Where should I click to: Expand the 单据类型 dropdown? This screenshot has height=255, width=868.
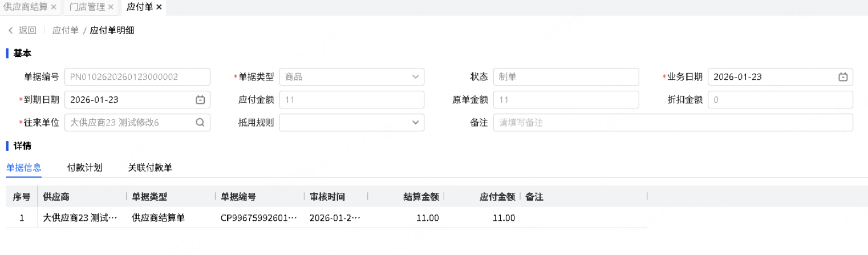tap(415, 77)
